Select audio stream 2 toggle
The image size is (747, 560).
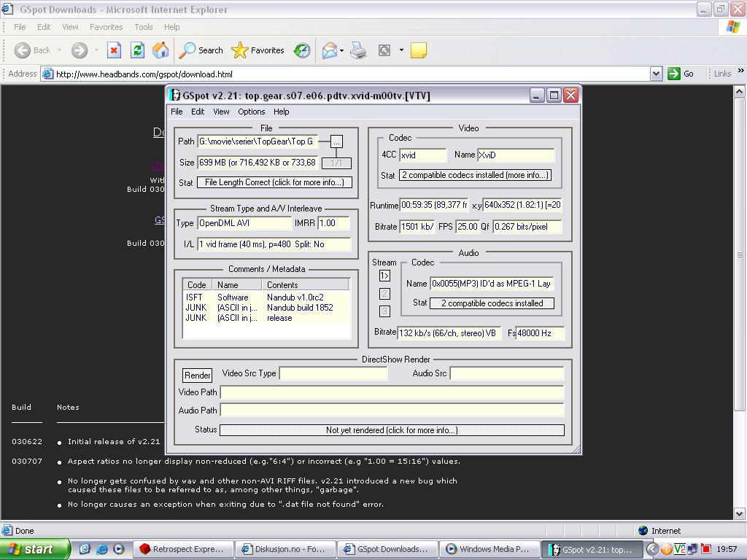384,294
